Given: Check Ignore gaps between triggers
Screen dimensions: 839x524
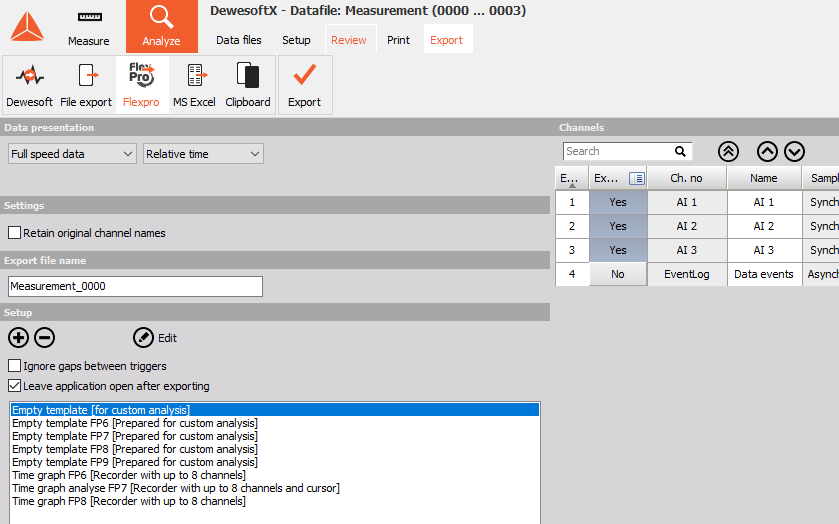Looking at the screenshot, I should (14, 366).
